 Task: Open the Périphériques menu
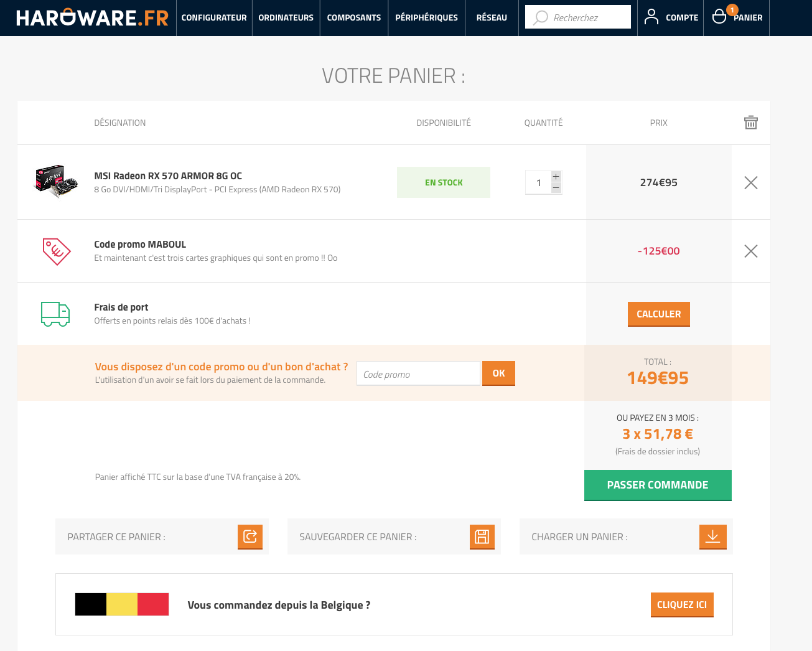[426, 17]
